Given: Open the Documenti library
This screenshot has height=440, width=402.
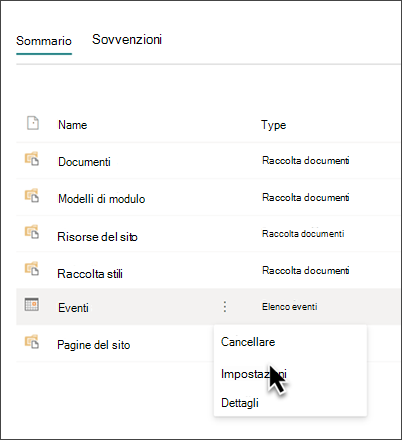Looking at the screenshot, I should (x=84, y=162).
